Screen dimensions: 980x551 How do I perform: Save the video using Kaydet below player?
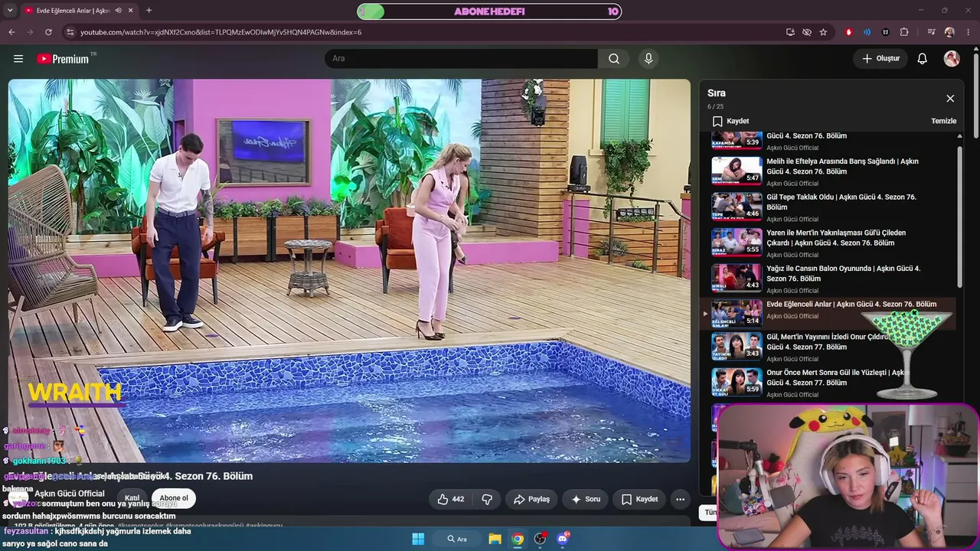click(639, 499)
